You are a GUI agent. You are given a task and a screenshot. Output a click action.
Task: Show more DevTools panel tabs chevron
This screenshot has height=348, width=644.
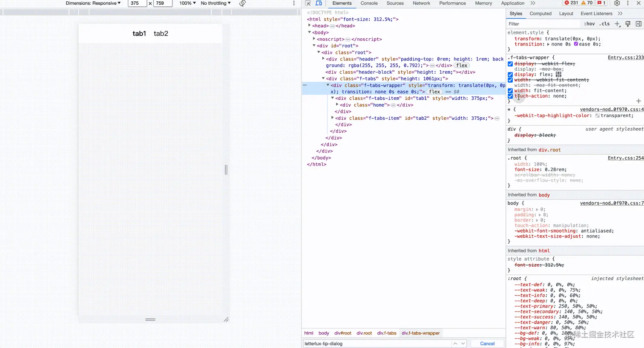pos(533,3)
